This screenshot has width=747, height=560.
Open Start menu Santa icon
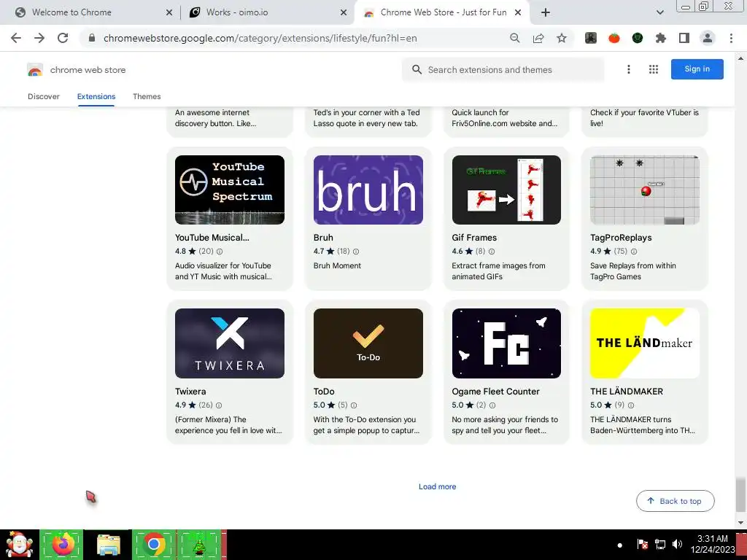click(19, 544)
